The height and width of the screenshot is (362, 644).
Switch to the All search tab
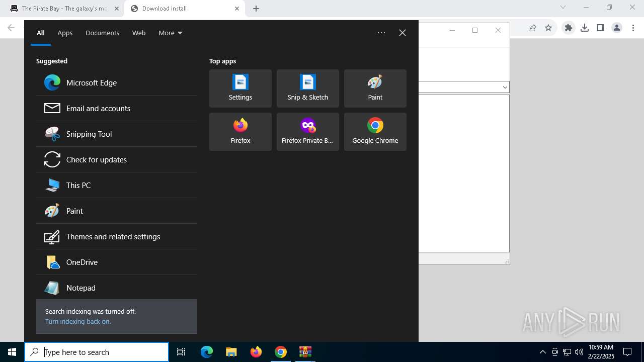click(41, 33)
